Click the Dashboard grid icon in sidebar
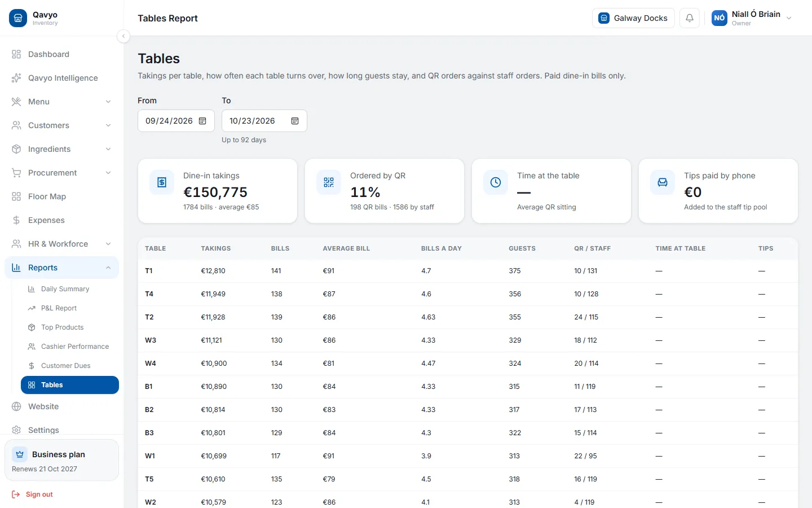Image resolution: width=812 pixels, height=508 pixels. click(x=16, y=54)
